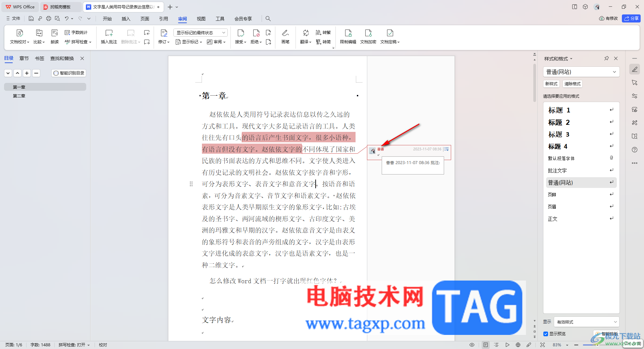Open 限制编辑 restrict editing
644x349 pixels.
[x=348, y=37]
